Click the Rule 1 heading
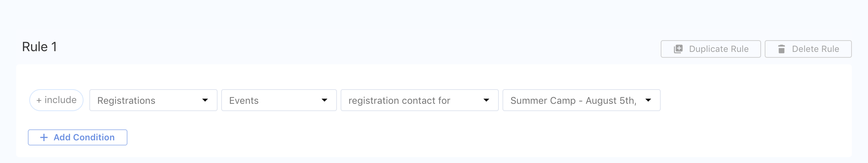Image resolution: width=868 pixels, height=163 pixels. [x=40, y=47]
